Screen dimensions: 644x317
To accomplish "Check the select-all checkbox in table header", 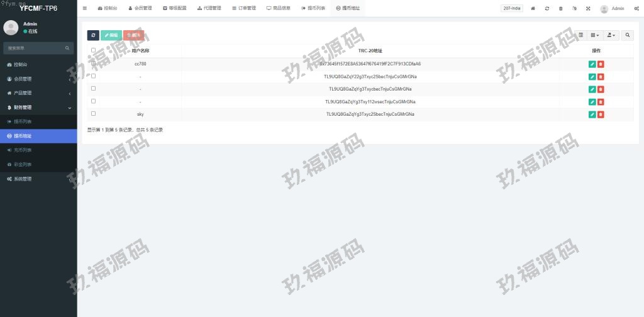I will [93, 50].
